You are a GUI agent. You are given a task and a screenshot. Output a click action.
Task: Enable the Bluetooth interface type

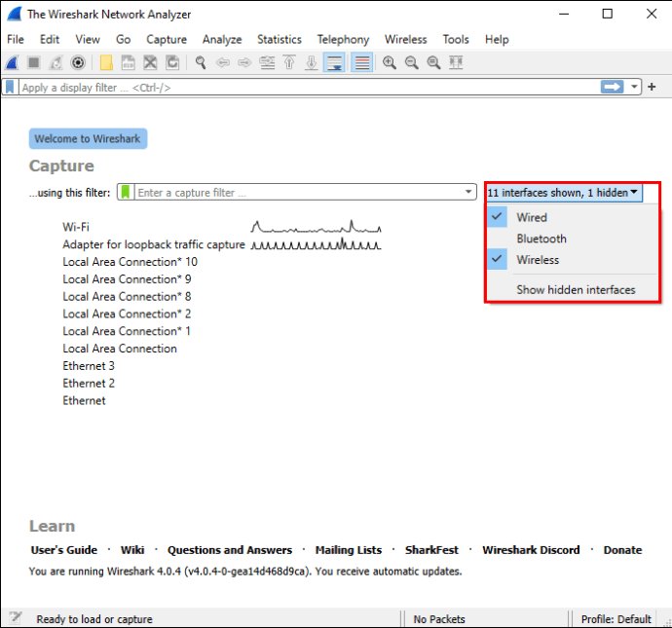541,239
